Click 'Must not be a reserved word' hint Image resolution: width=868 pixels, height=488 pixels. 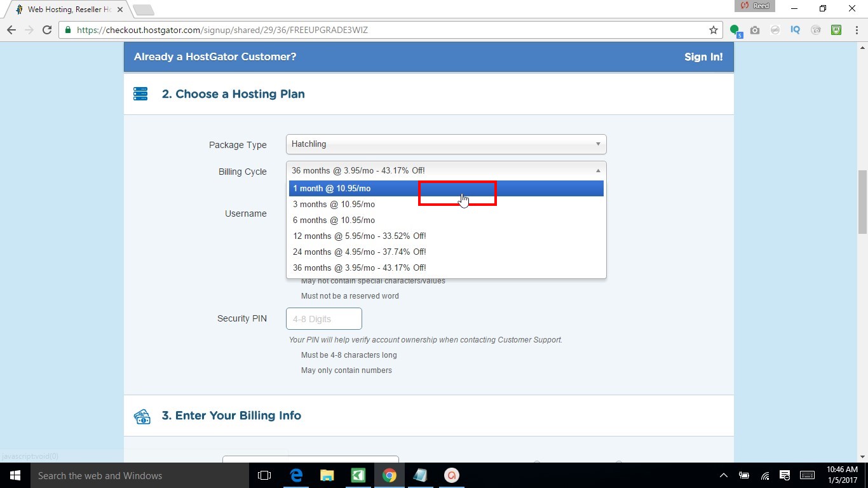click(x=350, y=296)
